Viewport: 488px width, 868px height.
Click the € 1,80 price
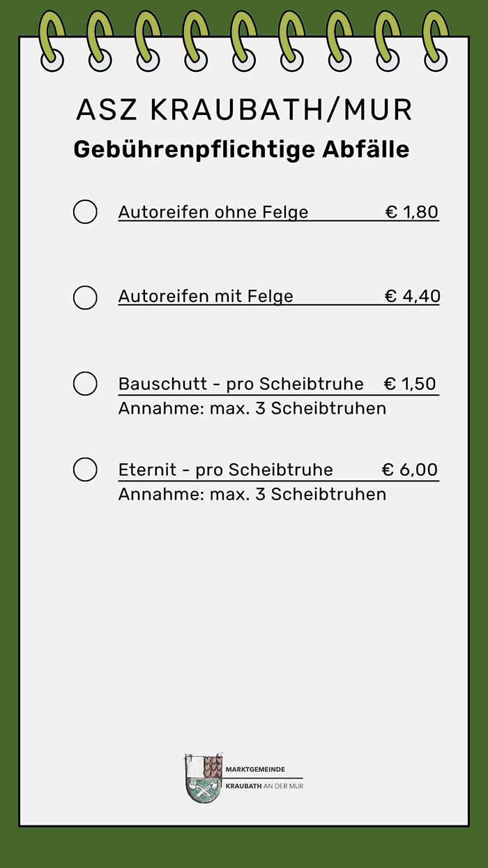[412, 212]
